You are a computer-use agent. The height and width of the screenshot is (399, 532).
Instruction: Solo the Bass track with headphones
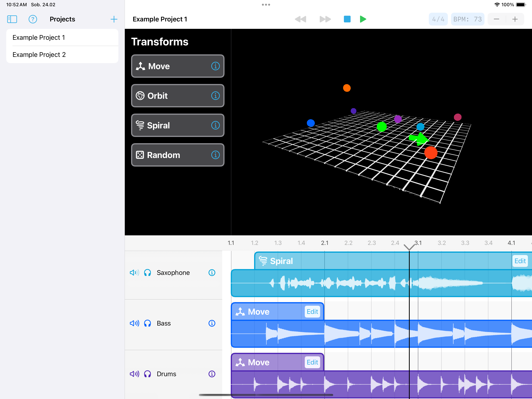click(147, 323)
